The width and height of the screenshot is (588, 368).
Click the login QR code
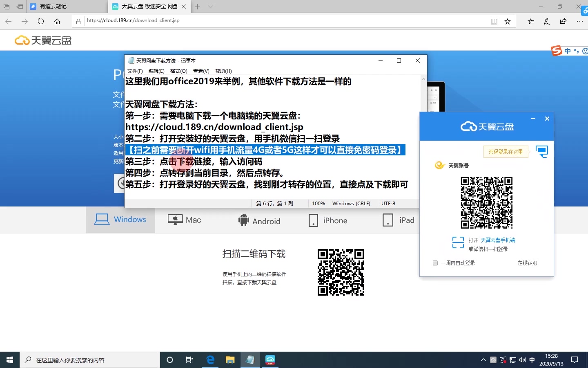click(487, 202)
